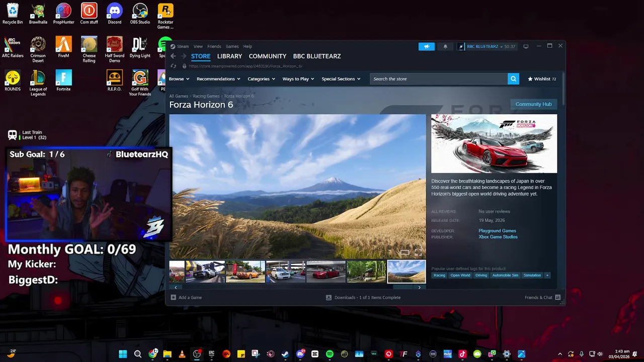Open PropHunter desktop shortcut
The image size is (644, 362).
coord(63,14)
